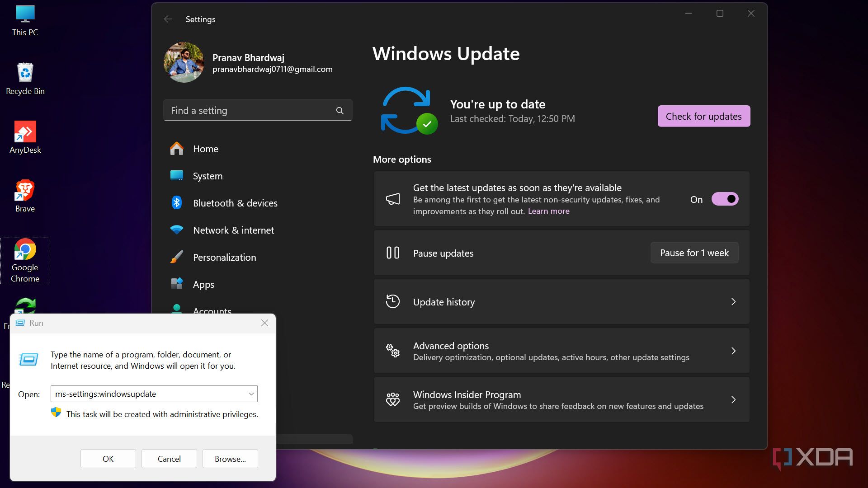Click the admin shield icon in Run dialog
This screenshot has width=868, height=488.
[56, 412]
